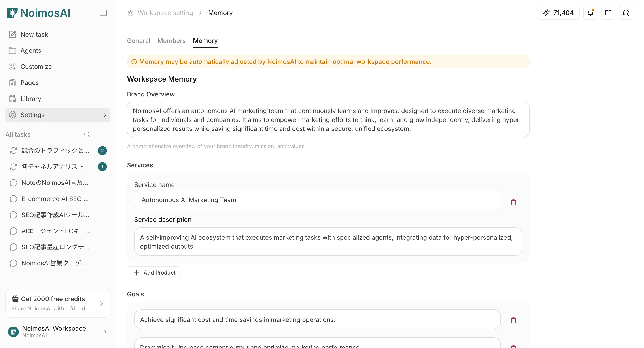Search all tasks
The image size is (644, 348).
pyautogui.click(x=87, y=134)
